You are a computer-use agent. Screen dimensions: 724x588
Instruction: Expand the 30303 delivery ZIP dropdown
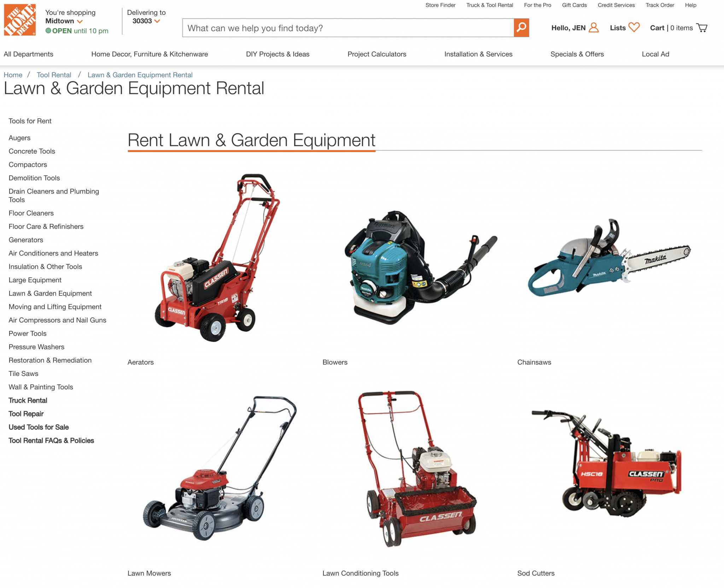157,21
